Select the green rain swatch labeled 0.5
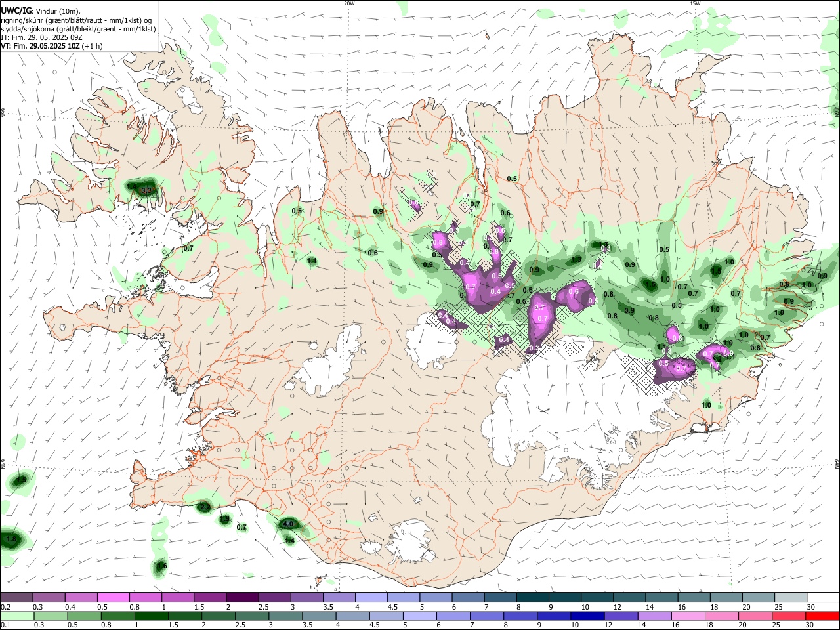 [x=84, y=616]
